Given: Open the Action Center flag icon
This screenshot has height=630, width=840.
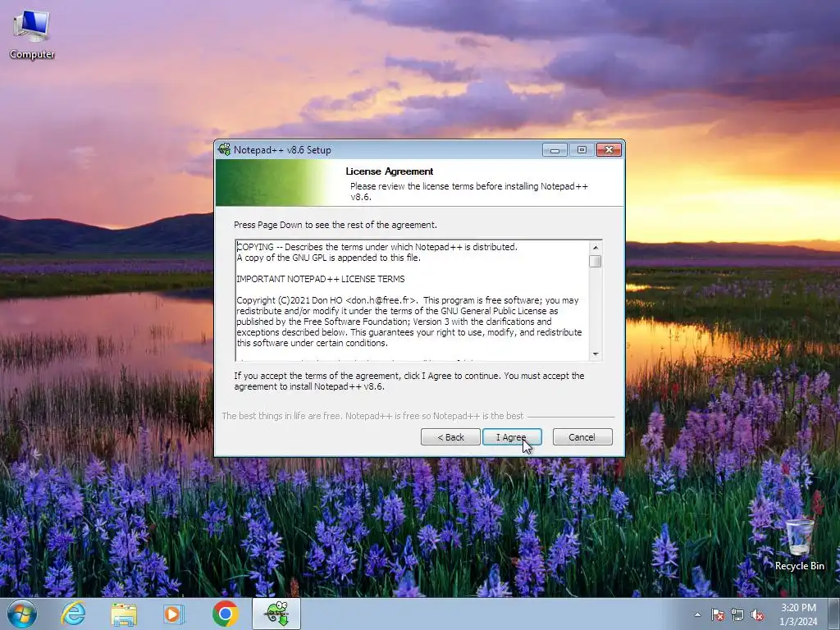Looking at the screenshot, I should point(717,614).
